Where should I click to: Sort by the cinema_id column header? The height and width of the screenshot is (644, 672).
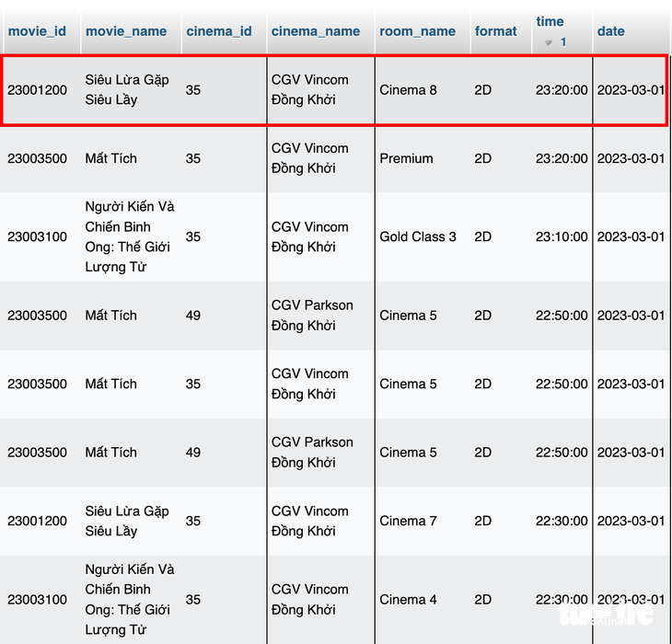tap(219, 31)
